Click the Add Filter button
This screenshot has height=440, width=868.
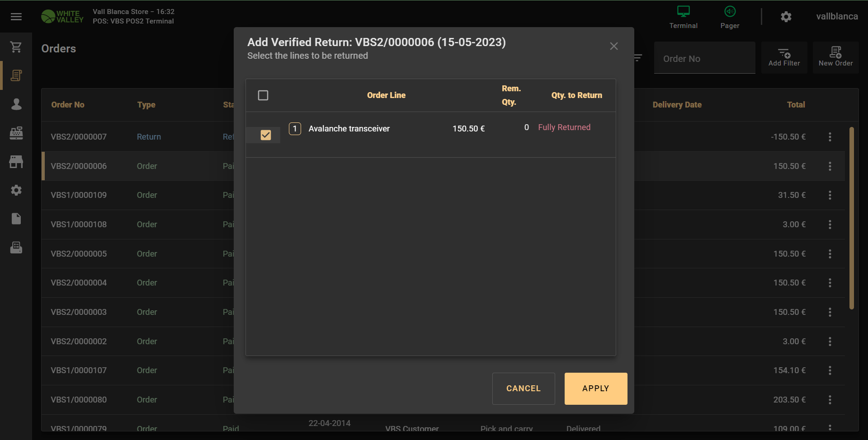coord(784,57)
